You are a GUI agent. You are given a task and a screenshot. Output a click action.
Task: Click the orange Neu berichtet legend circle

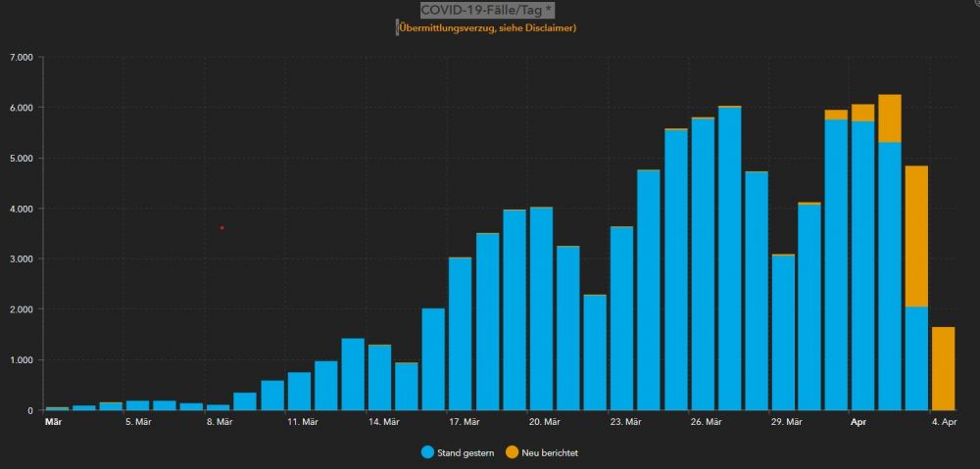point(511,452)
